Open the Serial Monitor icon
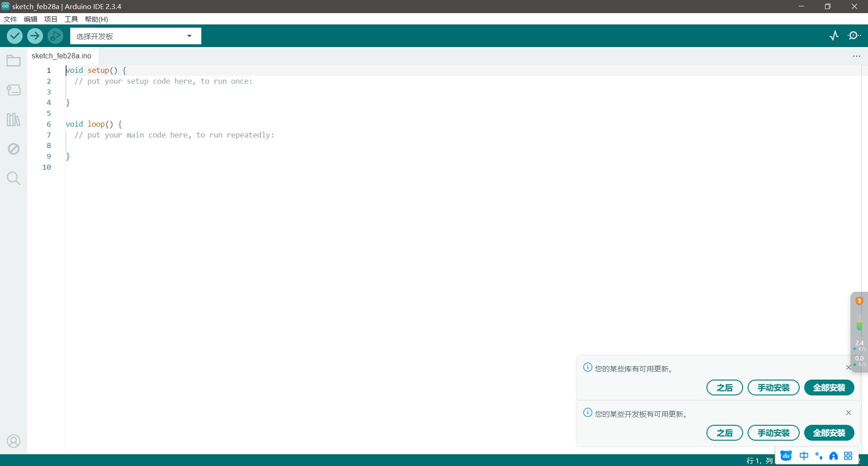The width and height of the screenshot is (868, 466). [854, 36]
